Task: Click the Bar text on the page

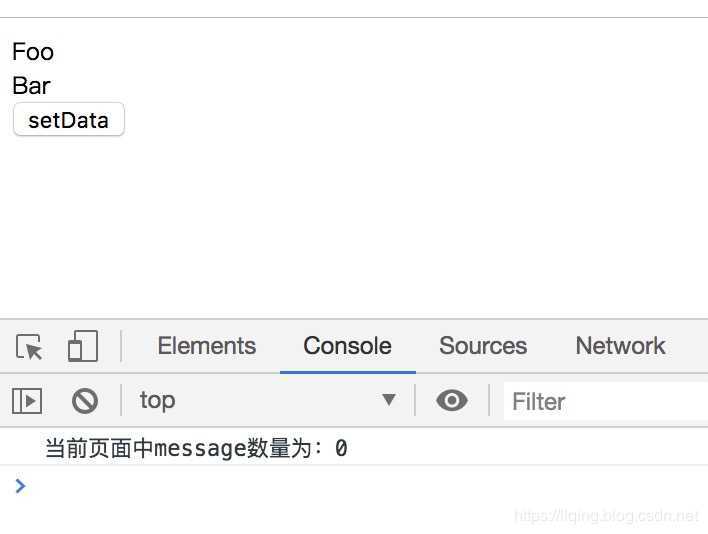Action: point(31,86)
